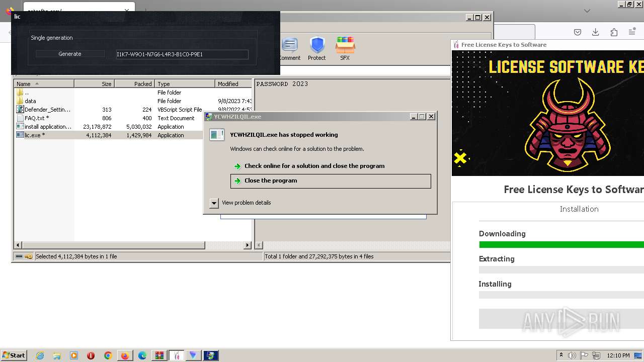Open Windows Explorer from taskbar
This screenshot has width=644, height=362.
[x=57, y=355]
